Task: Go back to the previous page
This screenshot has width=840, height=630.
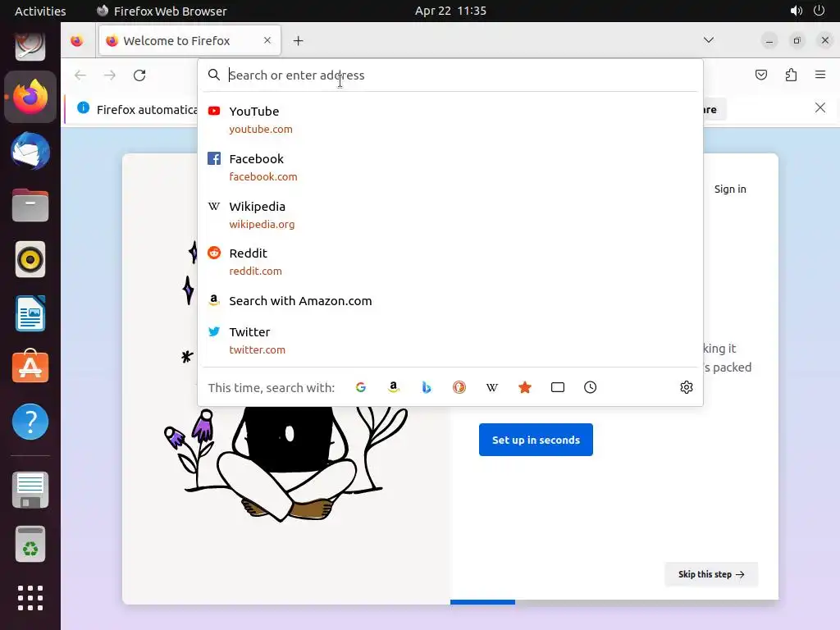Action: (x=80, y=75)
